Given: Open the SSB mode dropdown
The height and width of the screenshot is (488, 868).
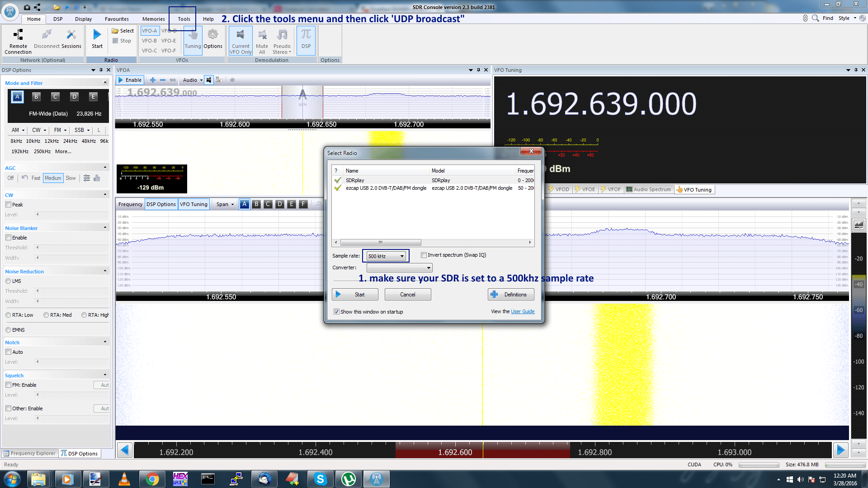Looking at the screenshot, I should coord(82,130).
